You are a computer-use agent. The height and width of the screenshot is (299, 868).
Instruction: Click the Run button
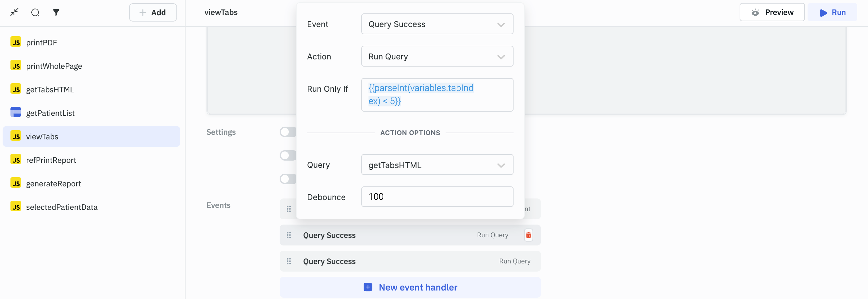832,12
